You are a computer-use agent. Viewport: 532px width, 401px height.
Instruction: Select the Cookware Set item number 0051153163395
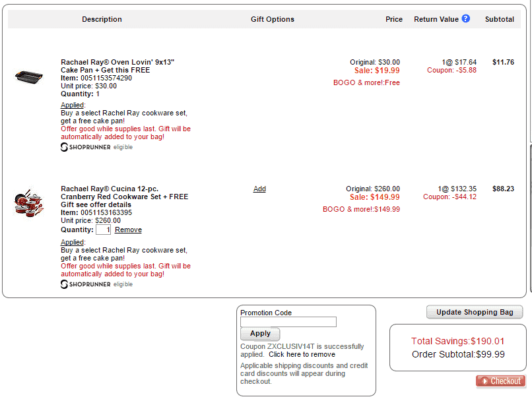(106, 212)
